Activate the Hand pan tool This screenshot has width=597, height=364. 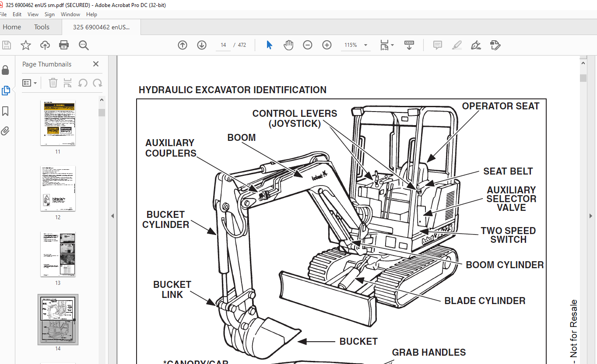point(288,45)
